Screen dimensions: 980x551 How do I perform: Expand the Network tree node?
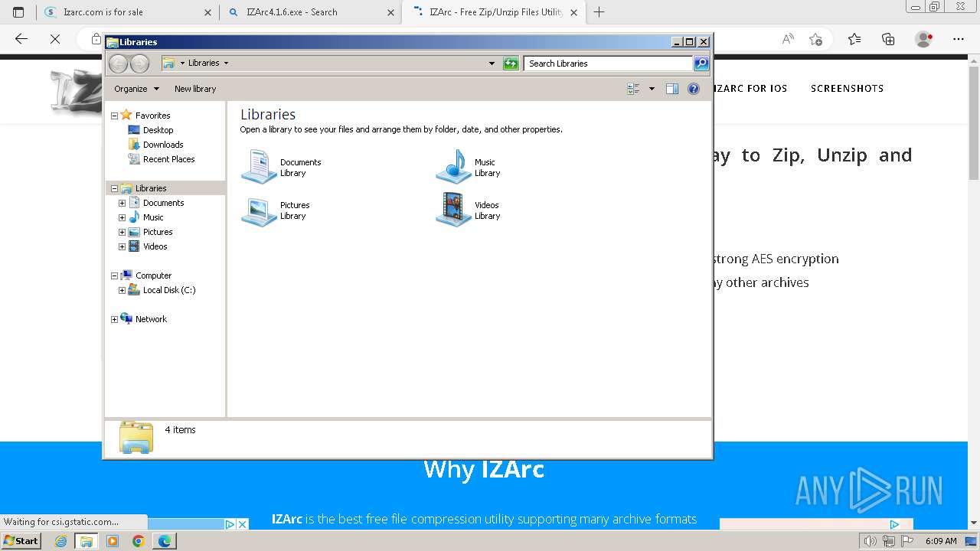(x=115, y=319)
